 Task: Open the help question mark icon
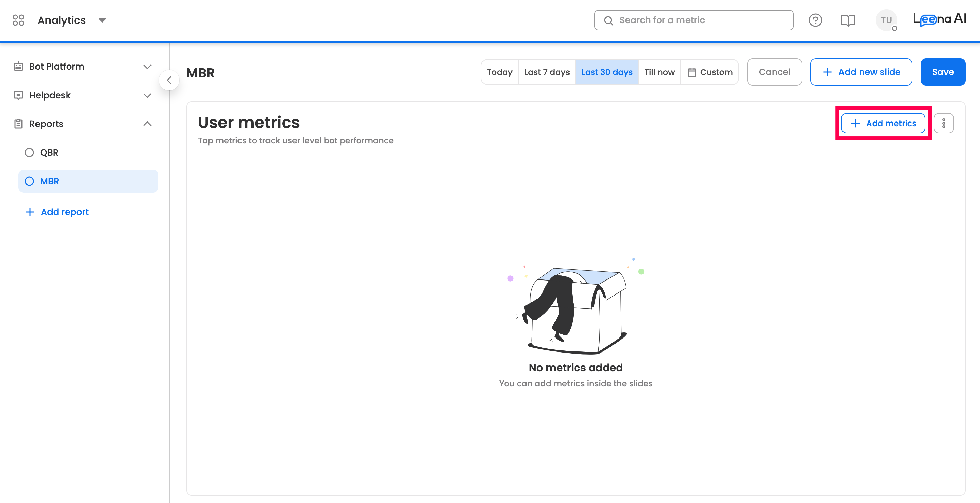(x=815, y=20)
